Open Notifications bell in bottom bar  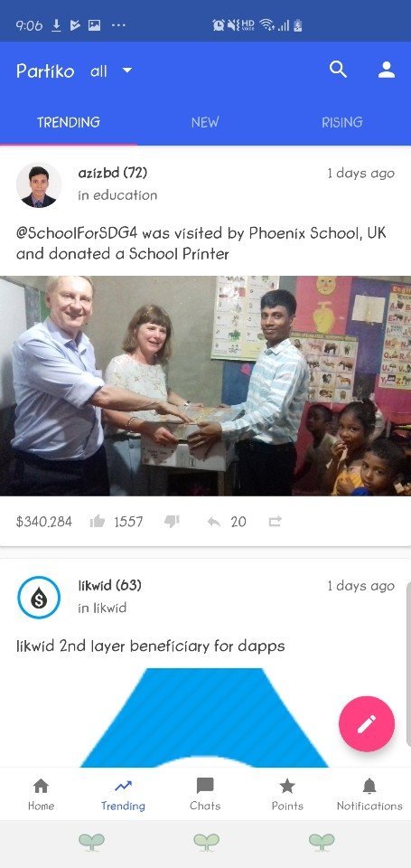(x=369, y=795)
